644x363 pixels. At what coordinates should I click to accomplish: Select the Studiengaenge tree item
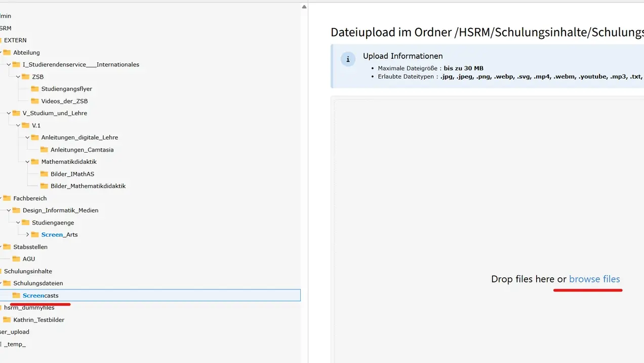[x=53, y=223]
